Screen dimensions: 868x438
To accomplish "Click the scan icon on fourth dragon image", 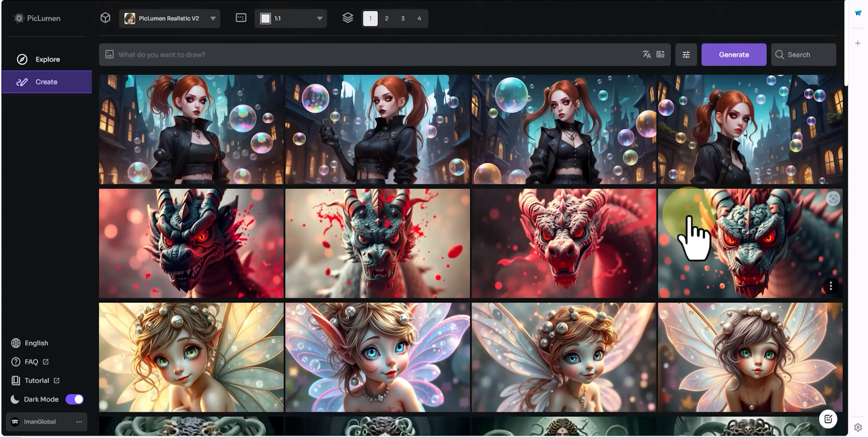I will (833, 199).
